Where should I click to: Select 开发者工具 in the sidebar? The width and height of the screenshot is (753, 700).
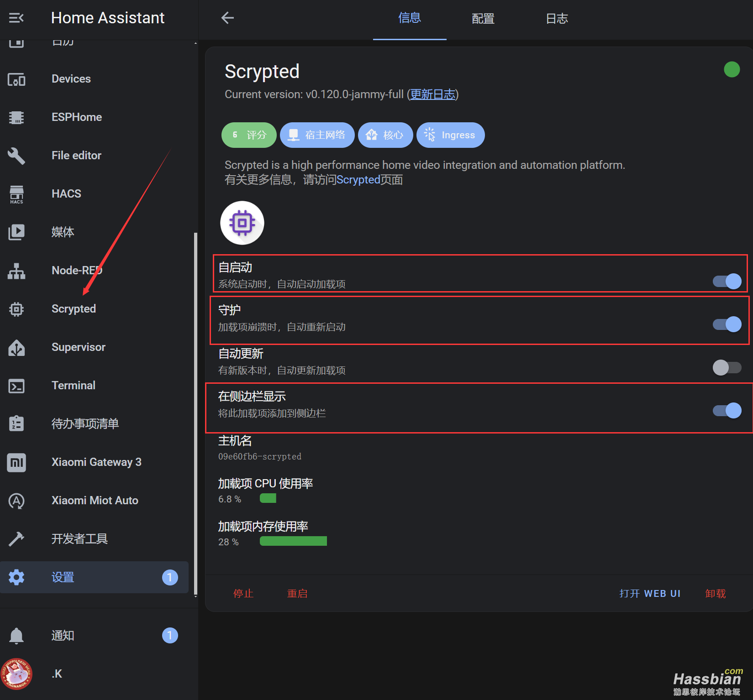[80, 539]
